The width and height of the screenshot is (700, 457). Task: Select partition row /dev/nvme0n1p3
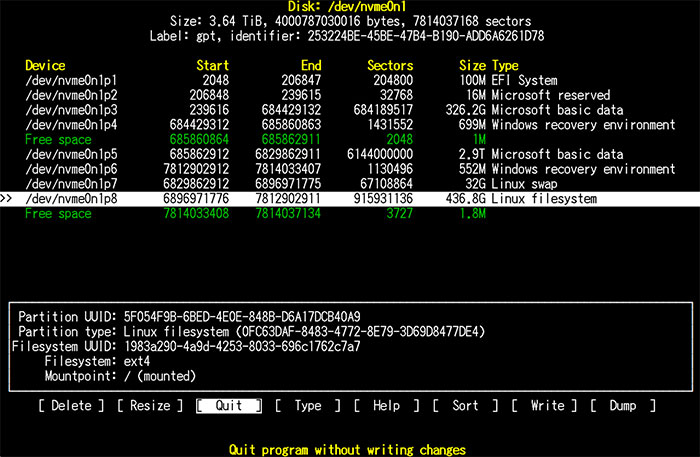[350, 110]
